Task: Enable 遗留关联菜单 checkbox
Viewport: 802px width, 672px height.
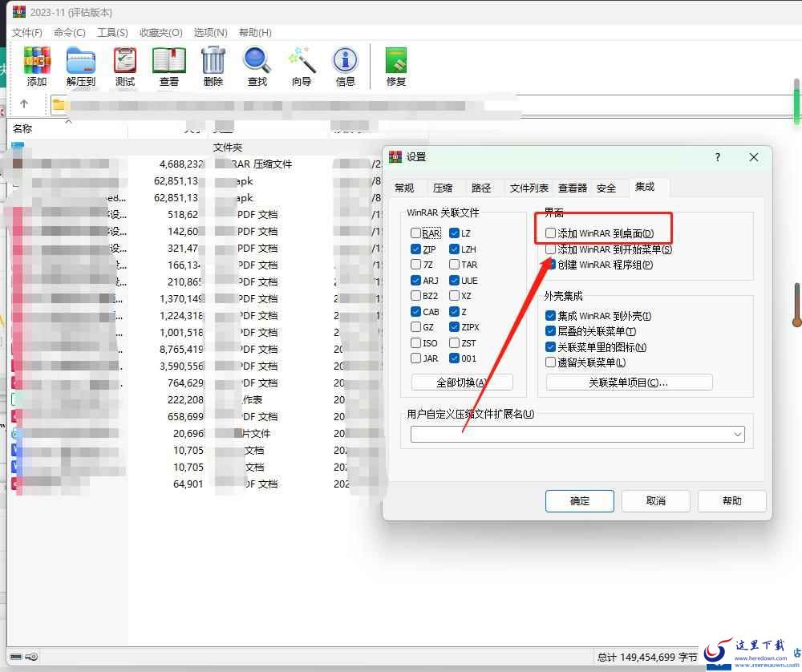Action: pyautogui.click(x=550, y=362)
